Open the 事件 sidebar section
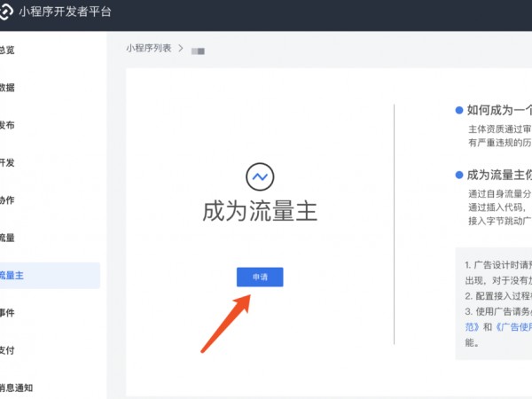This screenshot has width=532, height=399. pos(7,313)
